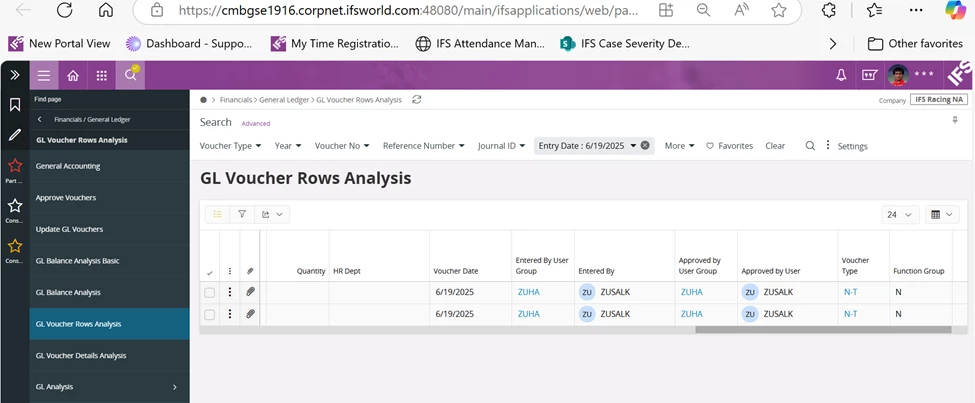Refresh the page via breadcrumb reload icon
The height and width of the screenshot is (403, 975).
(417, 100)
